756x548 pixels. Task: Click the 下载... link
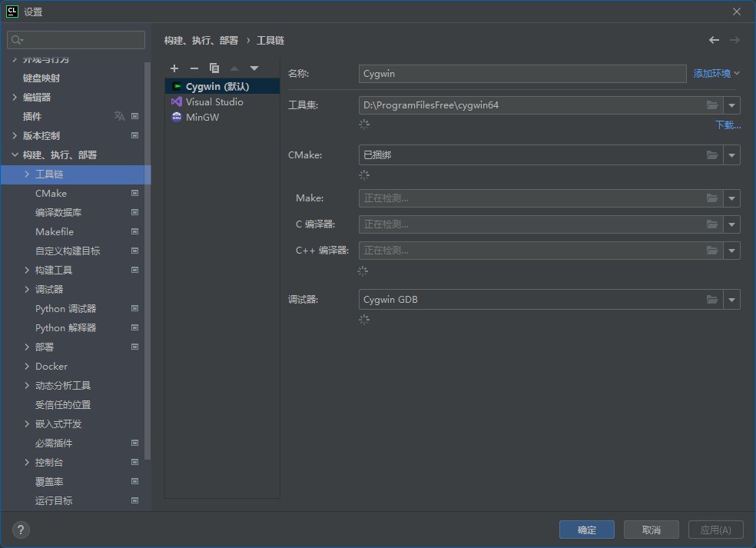click(x=728, y=125)
